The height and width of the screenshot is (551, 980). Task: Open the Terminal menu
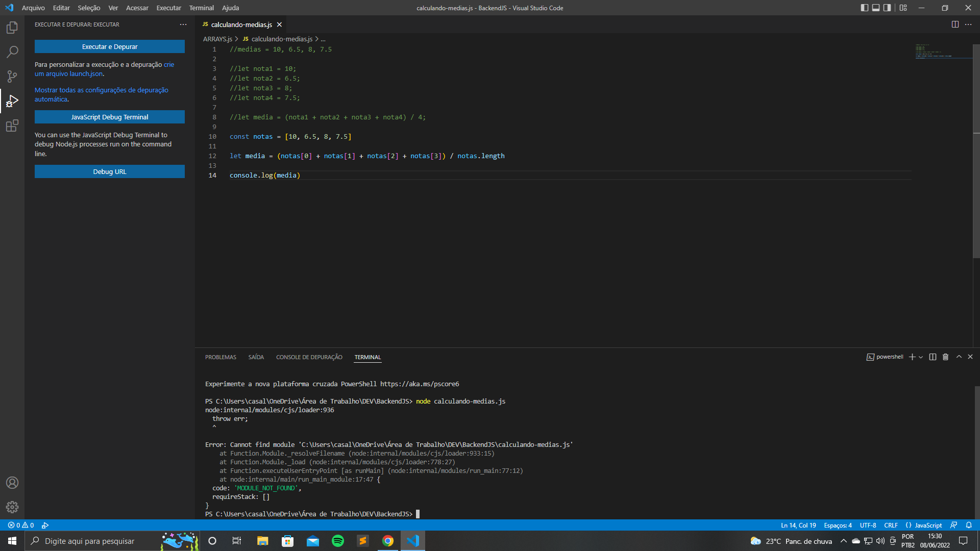tap(201, 8)
